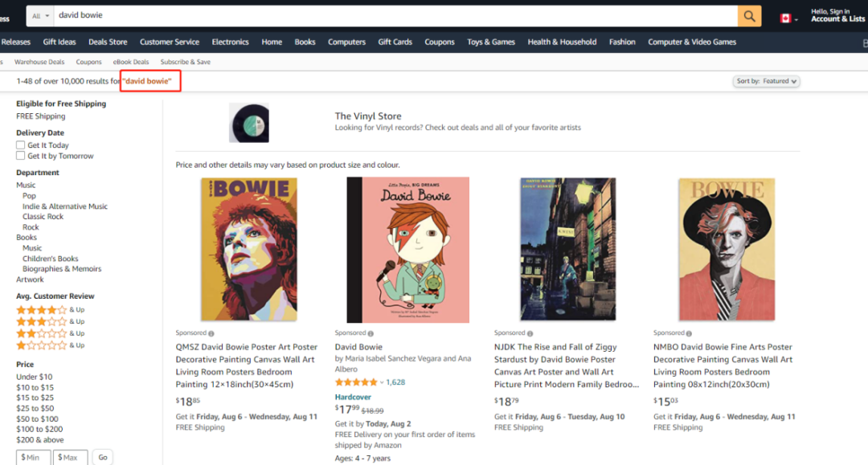This screenshot has width=868, height=465.
Task: Open Gift Ideas in navigation bar
Action: [x=59, y=42]
